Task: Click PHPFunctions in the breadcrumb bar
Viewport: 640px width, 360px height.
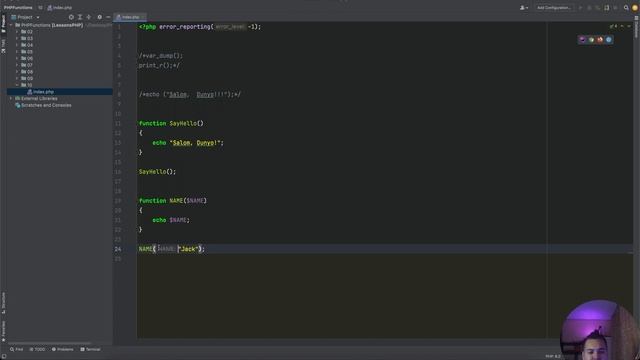Action: coord(18,7)
